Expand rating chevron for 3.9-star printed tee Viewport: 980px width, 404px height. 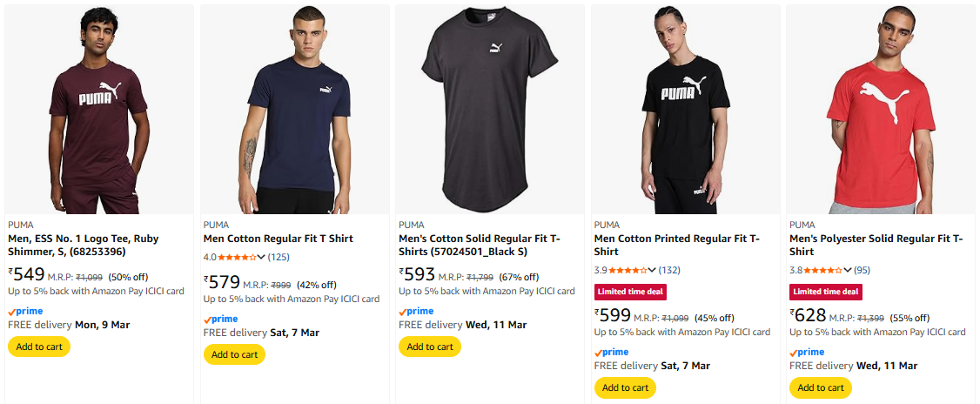pos(653,270)
